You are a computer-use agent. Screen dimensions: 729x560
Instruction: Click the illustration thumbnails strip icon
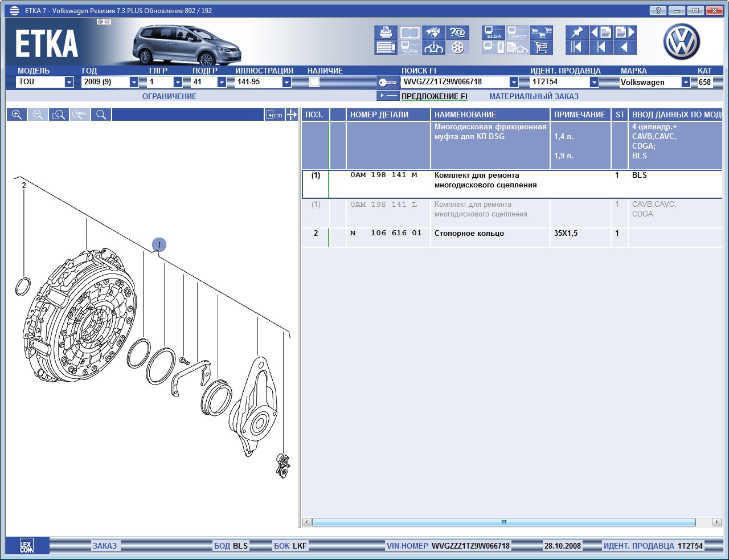point(275,115)
